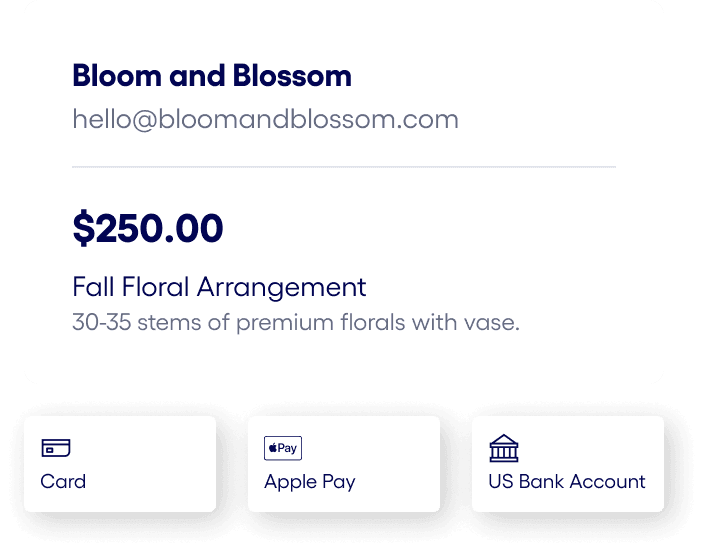Choose the Apple Pay payment option tile
Viewport: 704px width, 552px height.
[344, 464]
